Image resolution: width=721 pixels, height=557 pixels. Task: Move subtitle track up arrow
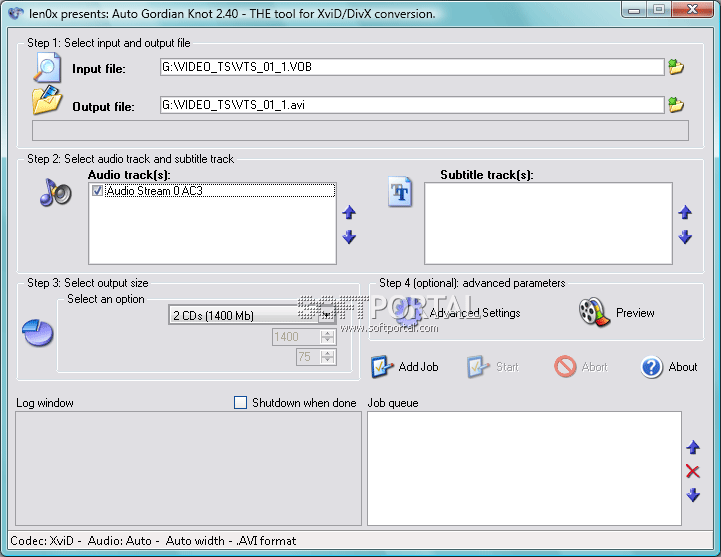(685, 213)
